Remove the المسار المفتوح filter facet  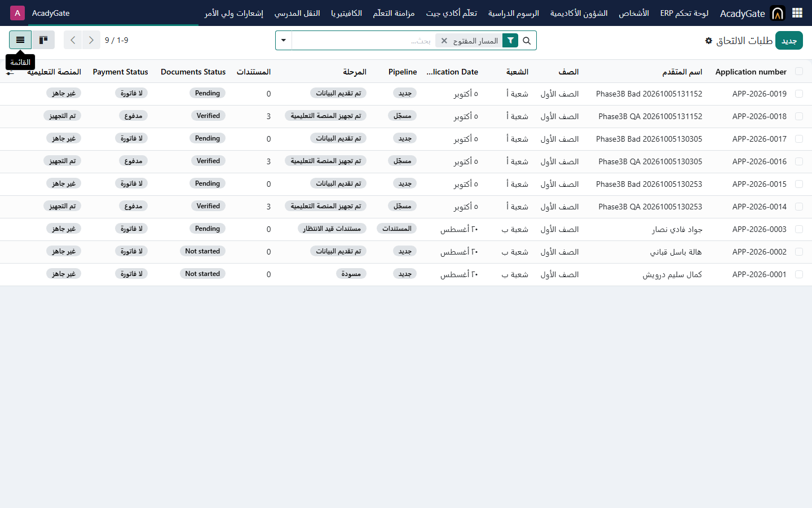pyautogui.click(x=444, y=41)
